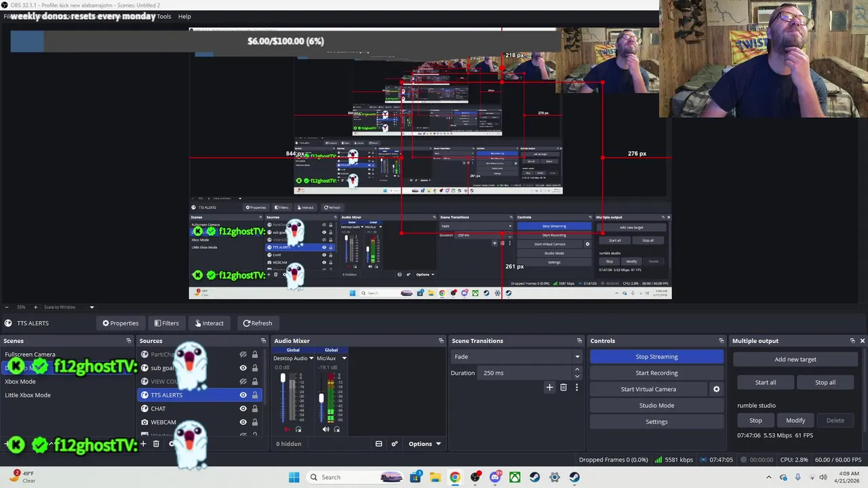Add a scene transition
868x488 pixels.
pyautogui.click(x=549, y=388)
